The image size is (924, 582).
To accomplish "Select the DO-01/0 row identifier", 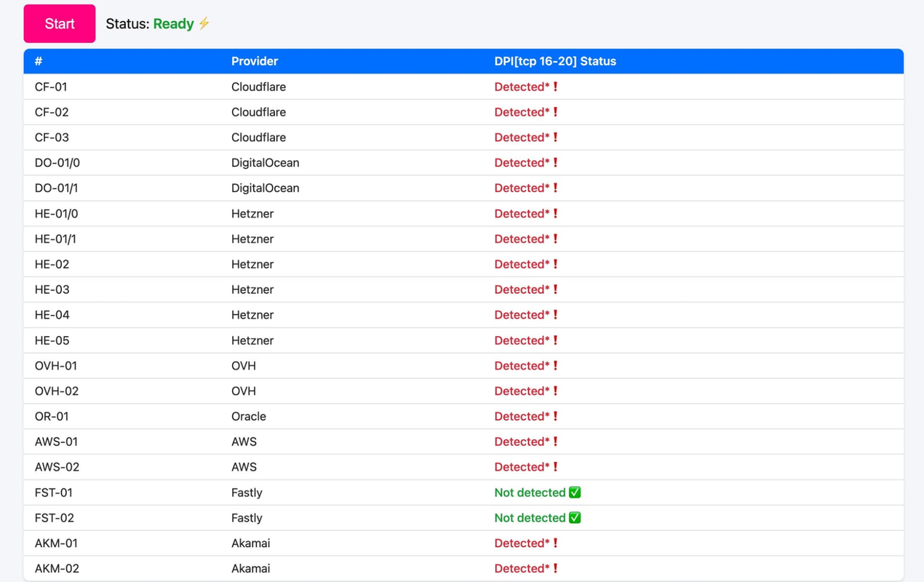I will 57,163.
